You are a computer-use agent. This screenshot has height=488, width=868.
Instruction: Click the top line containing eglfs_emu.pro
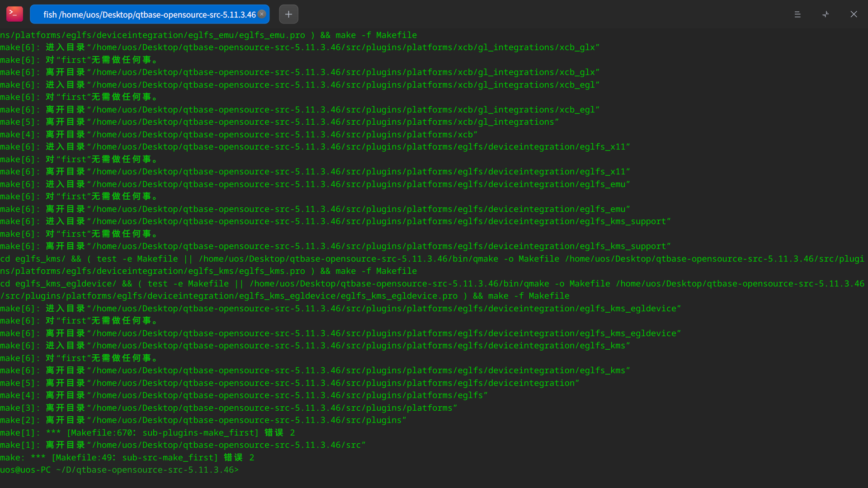[x=208, y=35]
